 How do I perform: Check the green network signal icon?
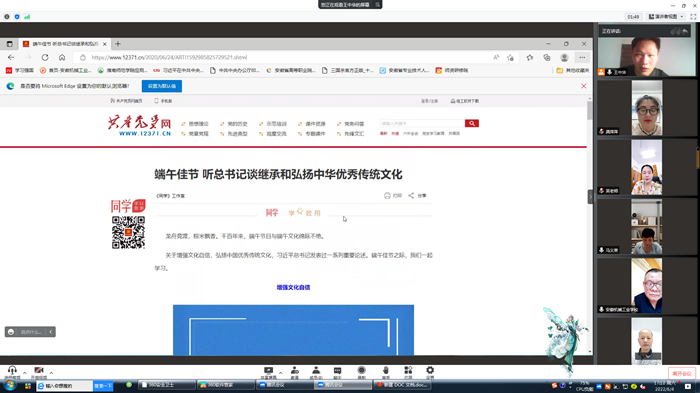pos(27,17)
